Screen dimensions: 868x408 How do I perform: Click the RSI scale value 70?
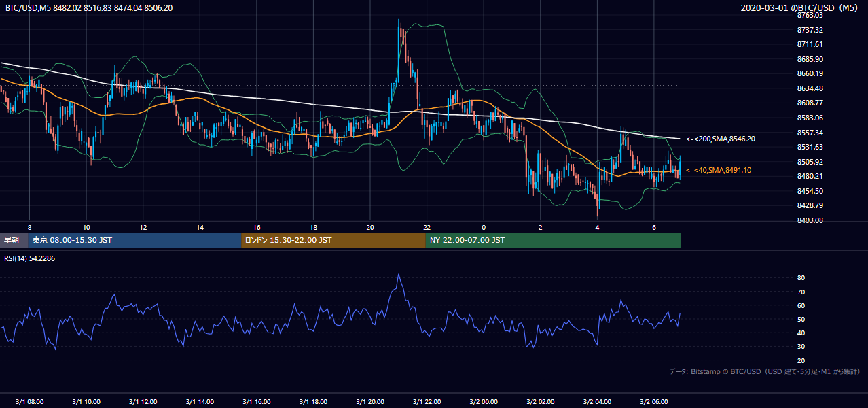coord(801,292)
